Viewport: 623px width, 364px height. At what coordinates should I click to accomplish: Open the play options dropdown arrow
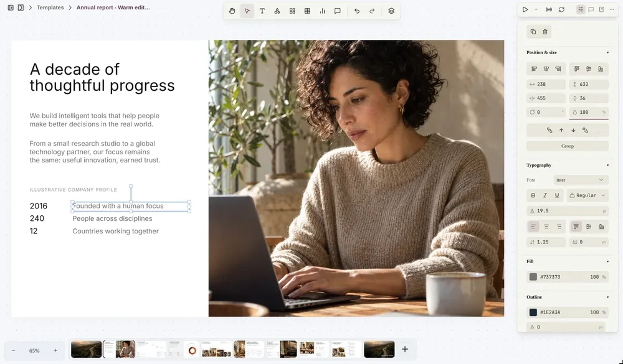tap(536, 9)
